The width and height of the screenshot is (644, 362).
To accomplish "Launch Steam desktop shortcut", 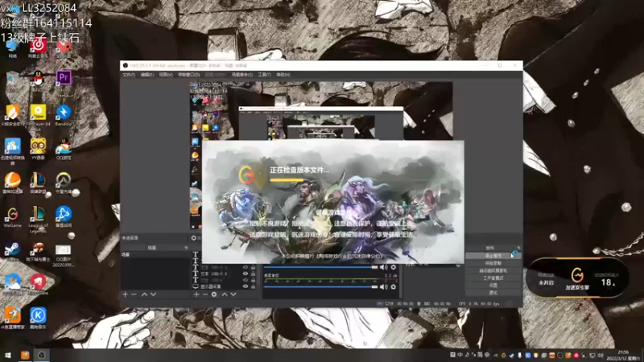I will click(x=12, y=249).
